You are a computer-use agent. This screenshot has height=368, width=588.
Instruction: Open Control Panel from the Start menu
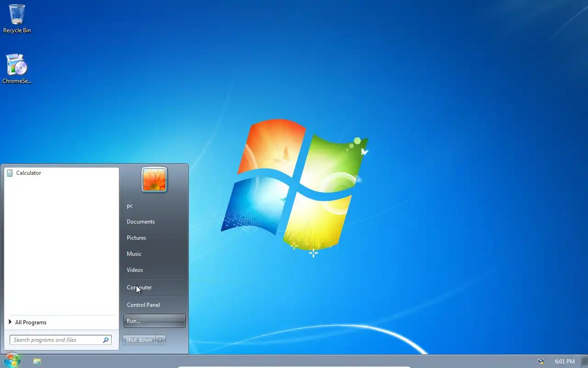point(154,305)
